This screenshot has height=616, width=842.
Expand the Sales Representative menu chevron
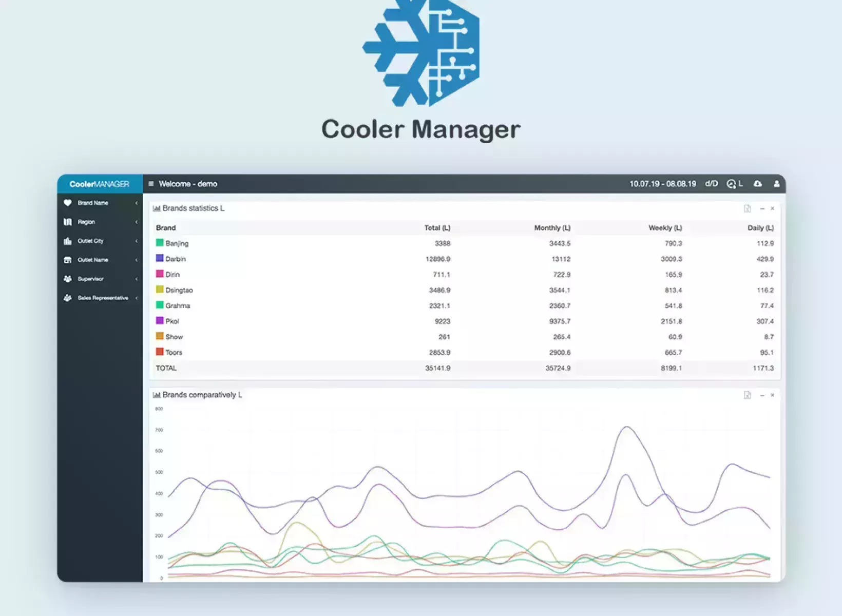(x=136, y=298)
